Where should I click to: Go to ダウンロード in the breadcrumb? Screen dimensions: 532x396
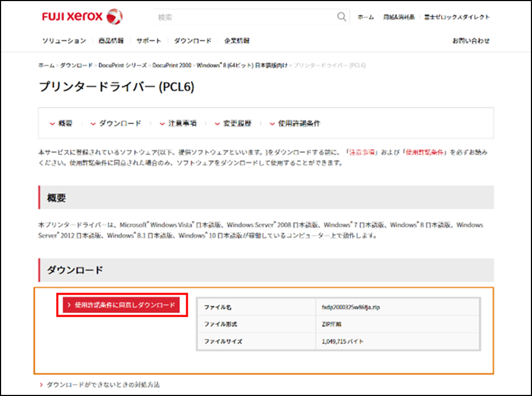(77, 65)
